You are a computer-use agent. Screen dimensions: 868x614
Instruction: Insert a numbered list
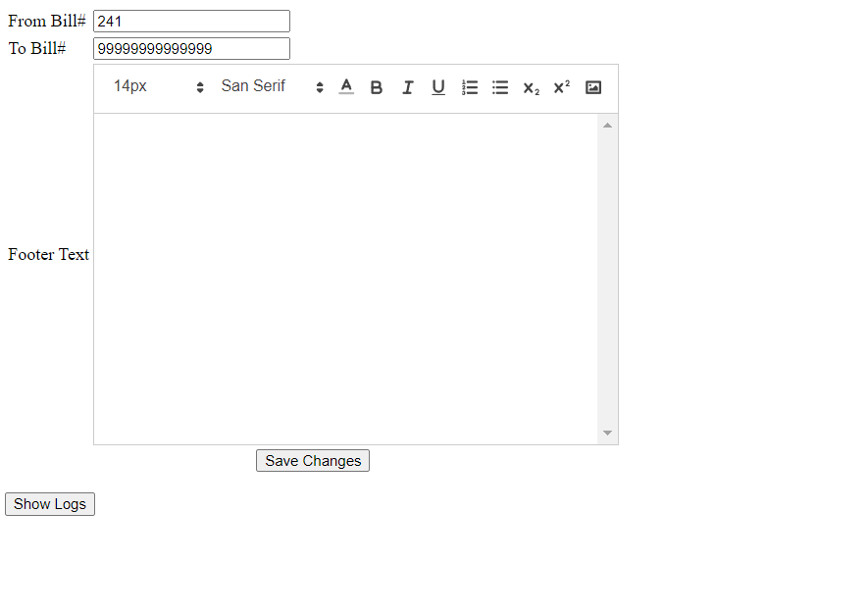470,87
